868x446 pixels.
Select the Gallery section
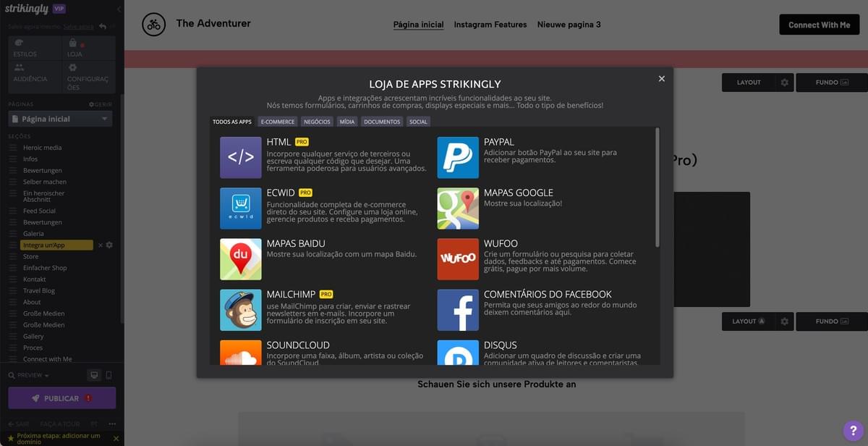point(33,337)
